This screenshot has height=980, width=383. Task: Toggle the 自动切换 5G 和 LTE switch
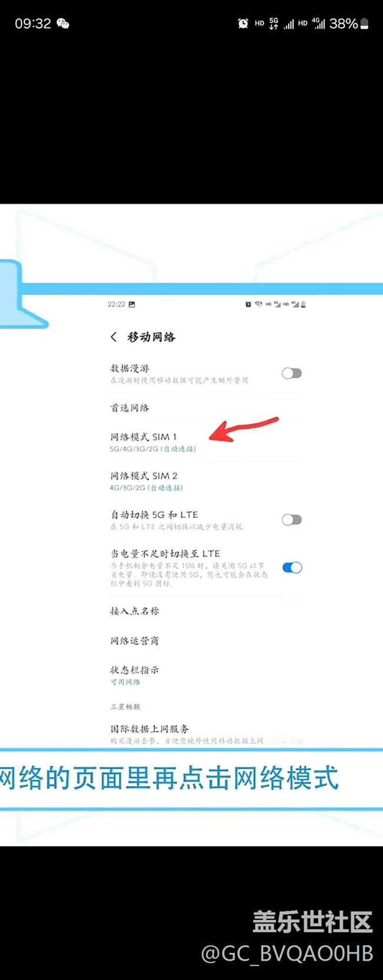(292, 520)
